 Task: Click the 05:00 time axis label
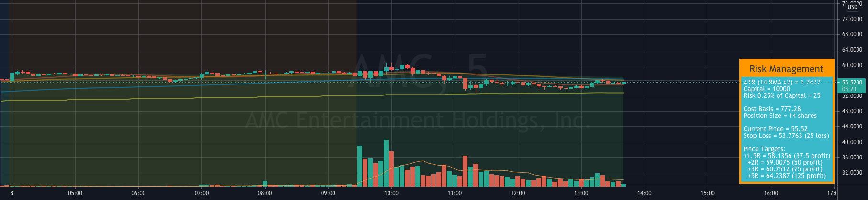(x=75, y=193)
